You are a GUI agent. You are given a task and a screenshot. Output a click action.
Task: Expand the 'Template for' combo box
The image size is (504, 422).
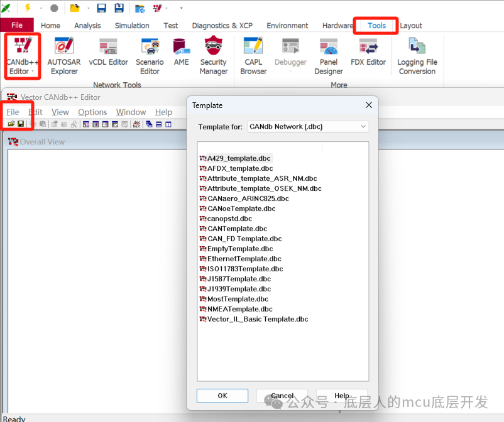(x=363, y=126)
